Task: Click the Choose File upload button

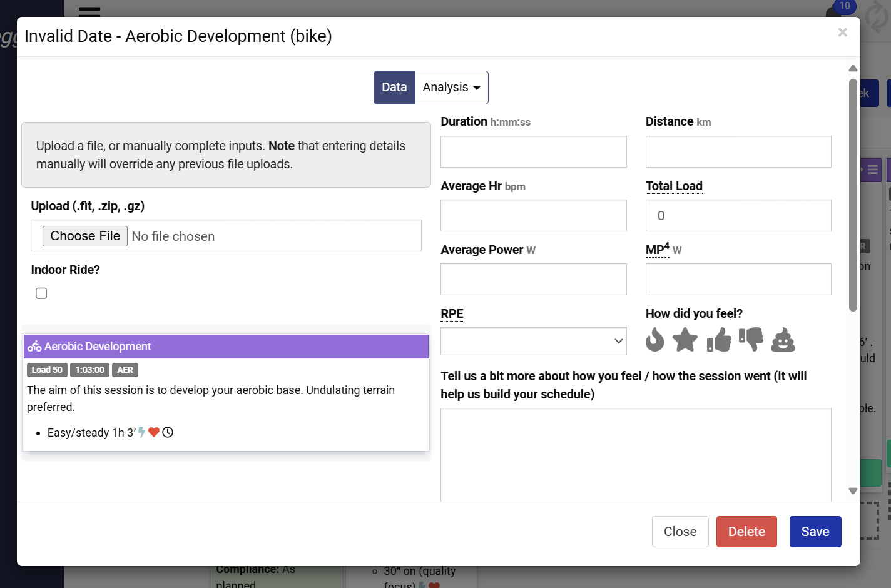Action: click(85, 236)
